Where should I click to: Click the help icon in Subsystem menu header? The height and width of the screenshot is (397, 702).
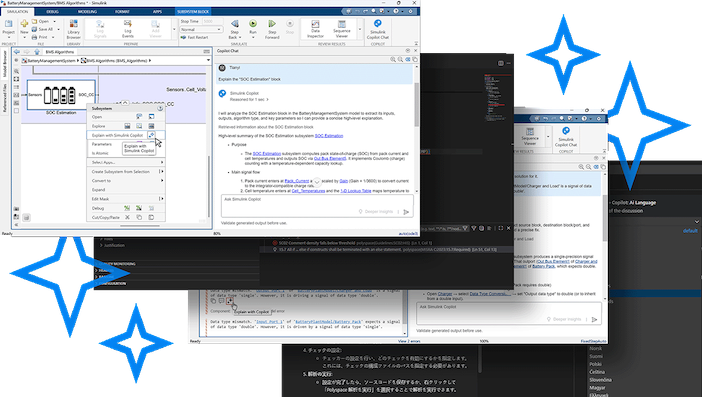click(160, 108)
